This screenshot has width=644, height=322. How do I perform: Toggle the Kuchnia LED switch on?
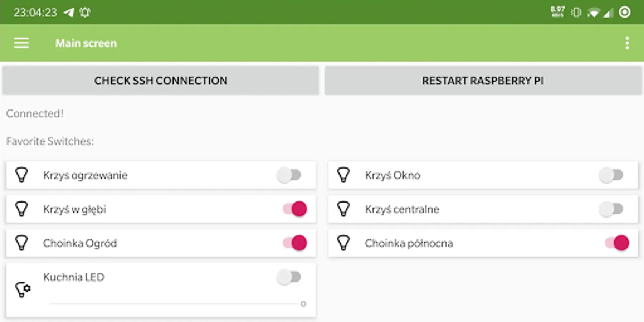click(289, 277)
